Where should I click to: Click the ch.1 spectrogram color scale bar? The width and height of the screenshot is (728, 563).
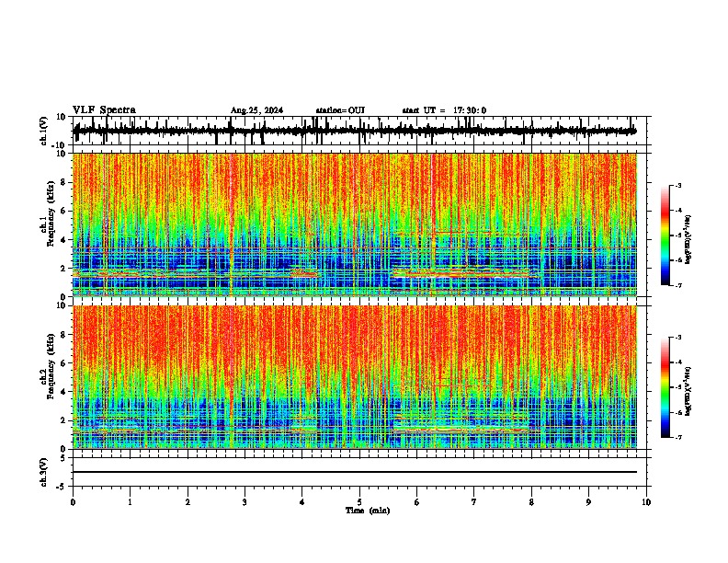click(665, 236)
